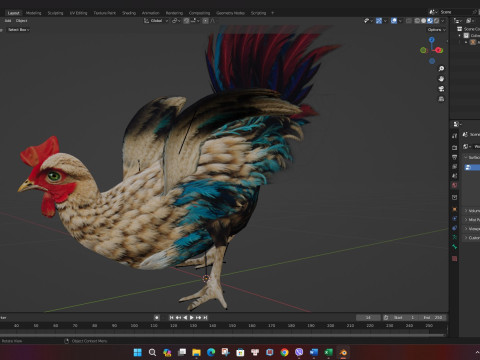Toggle the camera view button

tap(441, 89)
